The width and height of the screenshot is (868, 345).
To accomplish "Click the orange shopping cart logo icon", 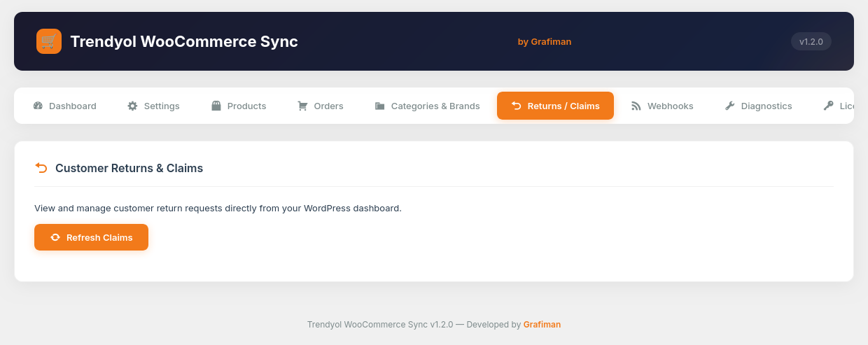I will 49,41.
